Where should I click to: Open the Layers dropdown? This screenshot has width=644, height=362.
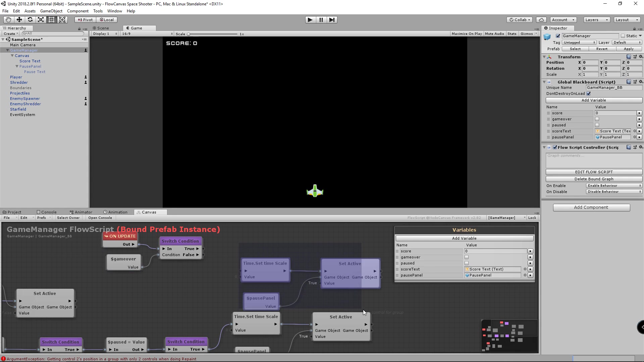tap(596, 20)
